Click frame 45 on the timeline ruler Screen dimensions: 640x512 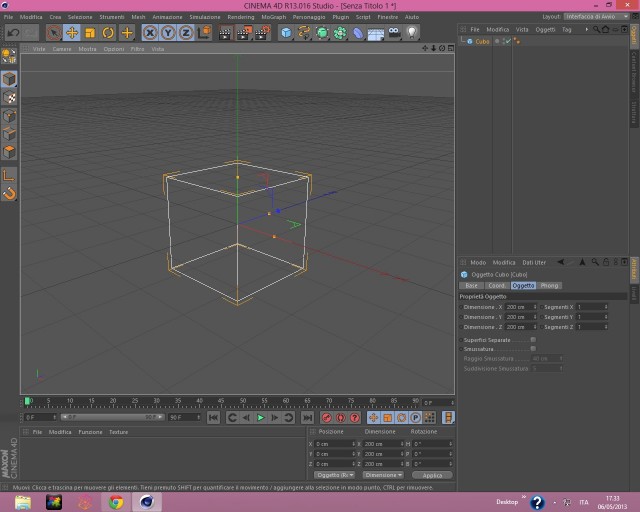221,401
